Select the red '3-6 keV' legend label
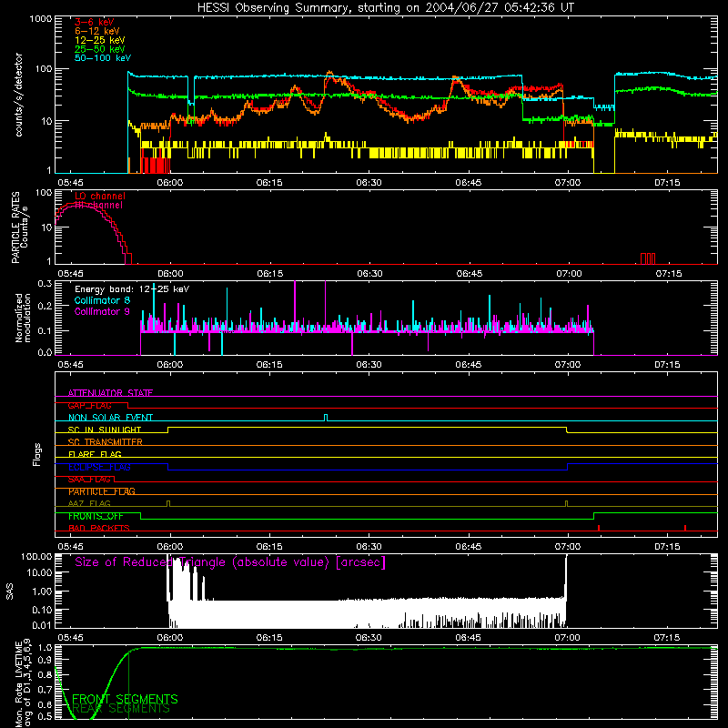Image resolution: width=728 pixels, height=728 pixels. [95, 22]
